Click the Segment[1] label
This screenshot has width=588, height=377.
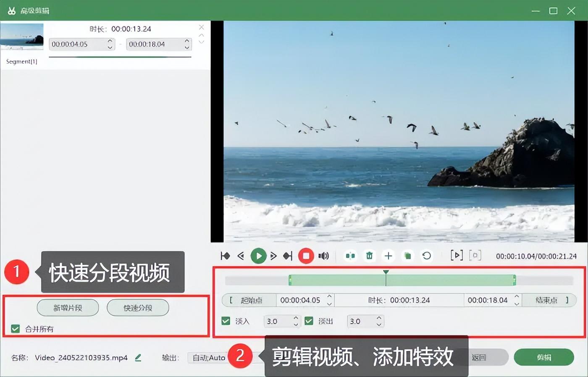pos(21,61)
